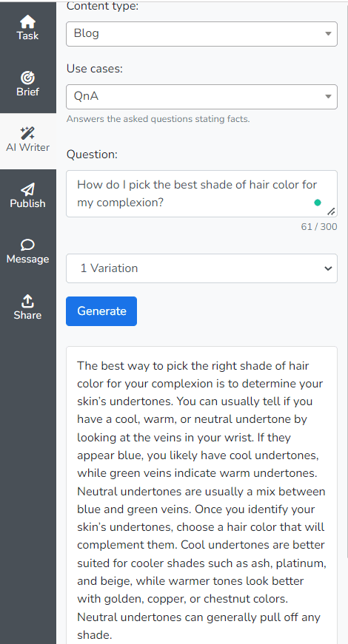
Task: Click the blue Generate button
Action: (101, 311)
